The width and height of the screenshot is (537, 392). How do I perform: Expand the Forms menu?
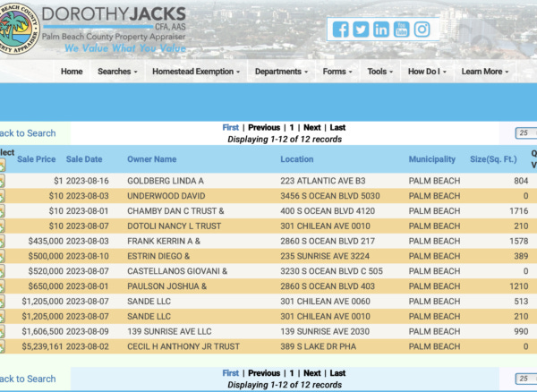pyautogui.click(x=337, y=72)
